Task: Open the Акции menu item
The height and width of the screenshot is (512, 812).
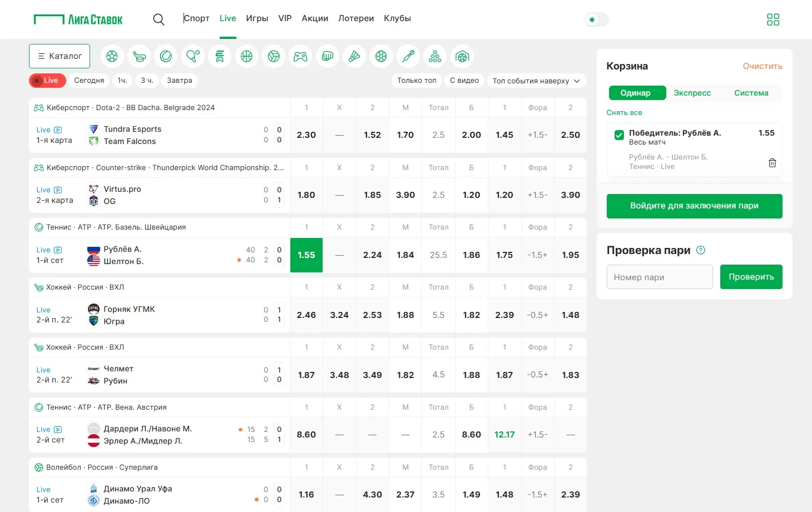Action: [x=315, y=18]
